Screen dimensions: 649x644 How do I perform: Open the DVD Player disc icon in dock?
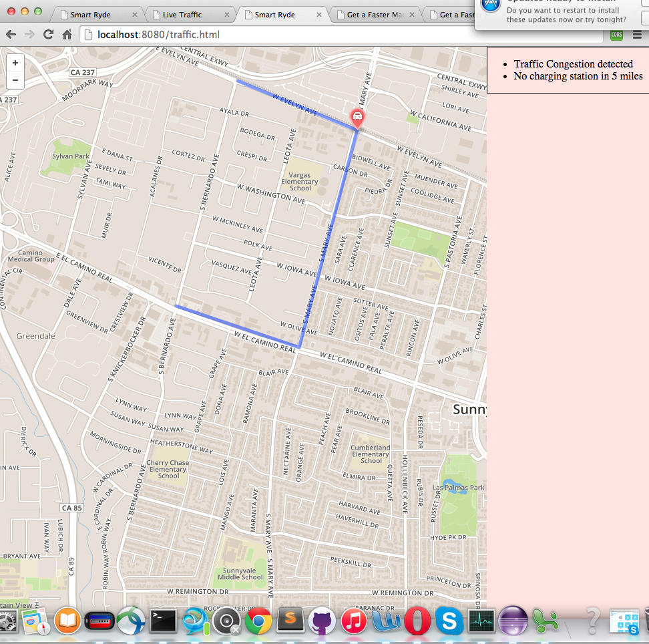[x=226, y=621]
